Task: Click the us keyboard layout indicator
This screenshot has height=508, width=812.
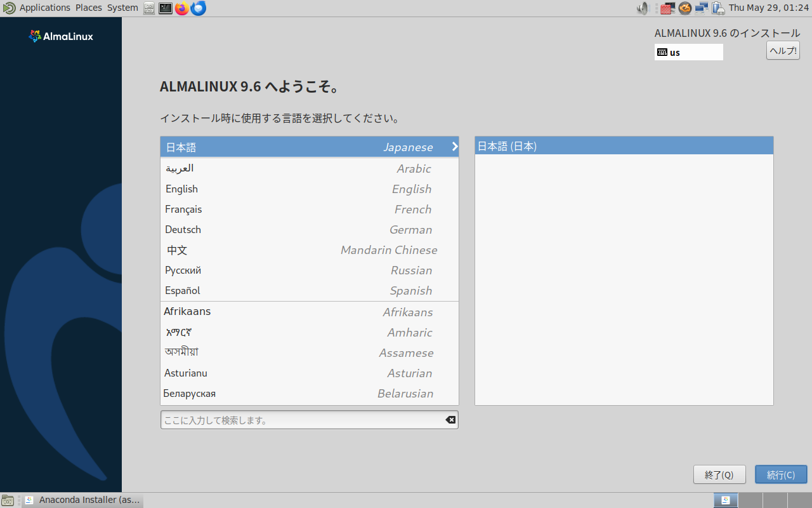Action: click(x=689, y=52)
